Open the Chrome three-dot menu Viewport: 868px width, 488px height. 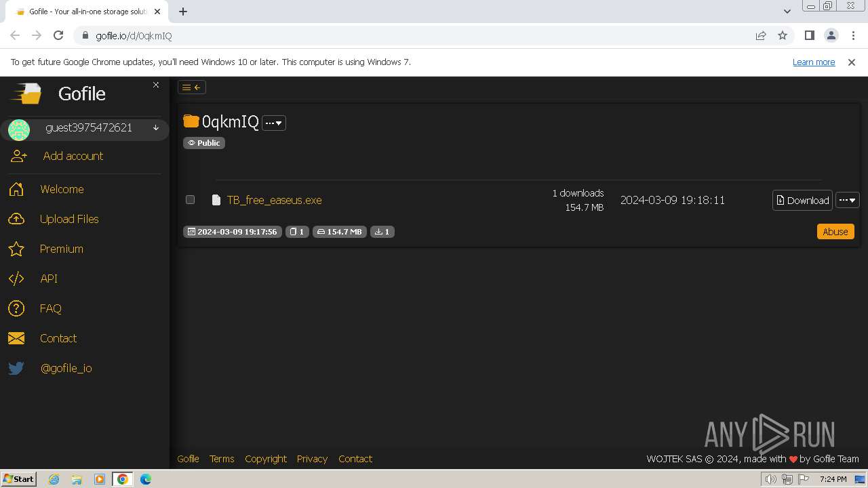(852, 35)
